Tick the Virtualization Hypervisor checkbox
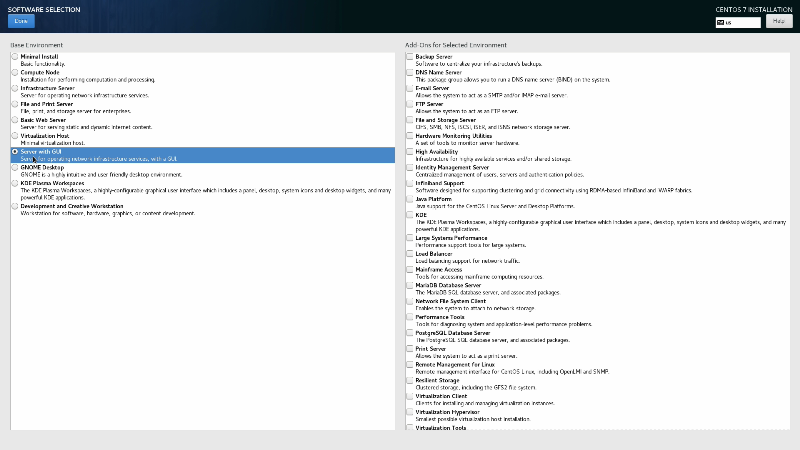This screenshot has width=800, height=450. coord(410,412)
